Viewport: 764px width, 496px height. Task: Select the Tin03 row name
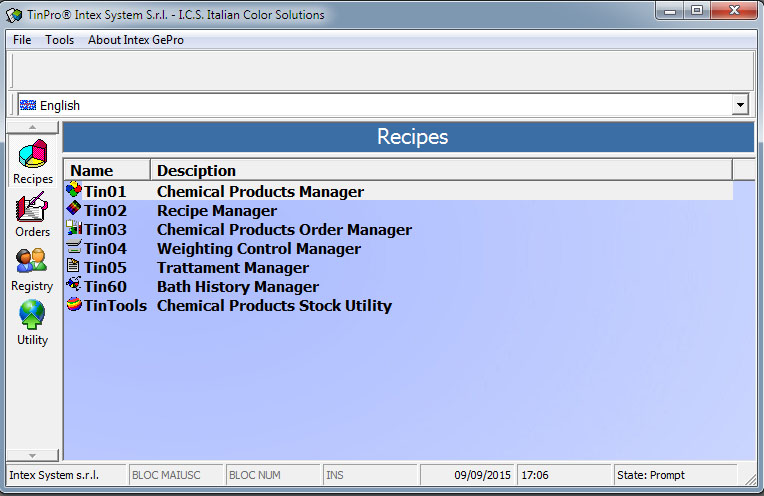point(105,229)
